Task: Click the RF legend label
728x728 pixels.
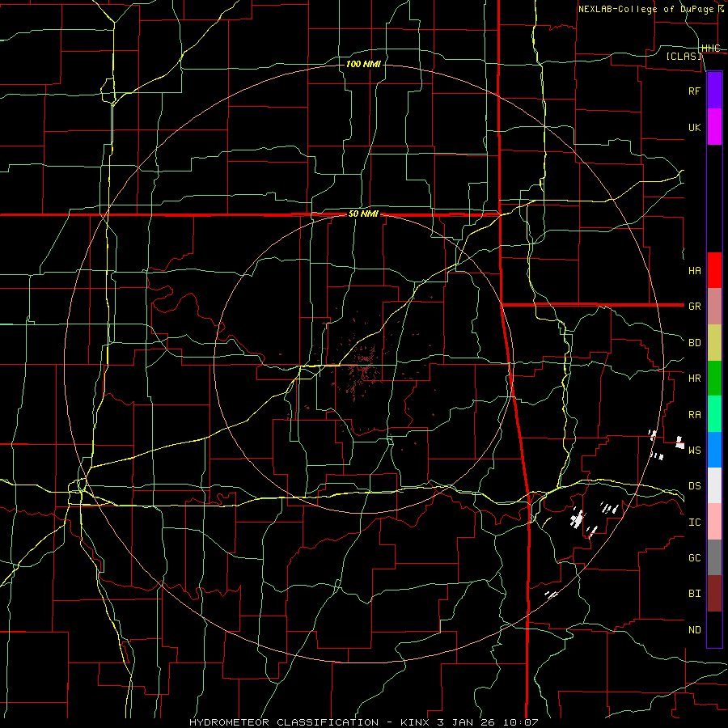Action: click(694, 91)
